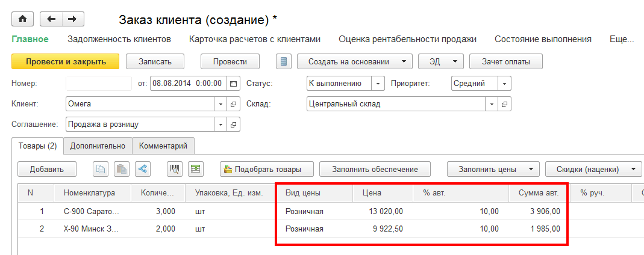The image size is (644, 255).
Task: Expand the Приоритет dropdown
Action: [x=504, y=84]
